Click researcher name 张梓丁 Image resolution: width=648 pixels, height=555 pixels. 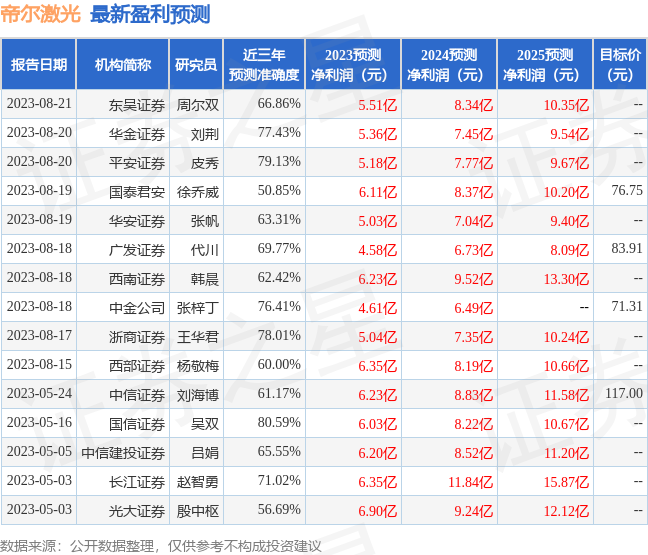198,308
